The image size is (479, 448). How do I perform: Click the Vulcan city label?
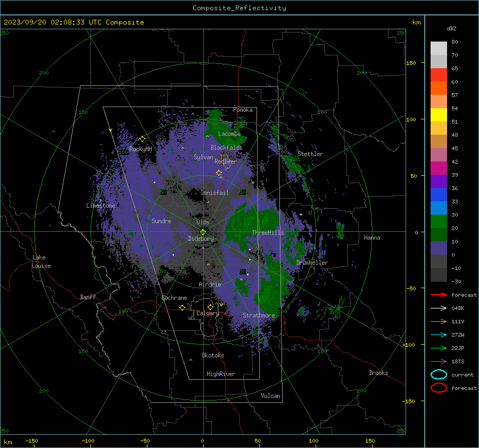pyautogui.click(x=271, y=396)
